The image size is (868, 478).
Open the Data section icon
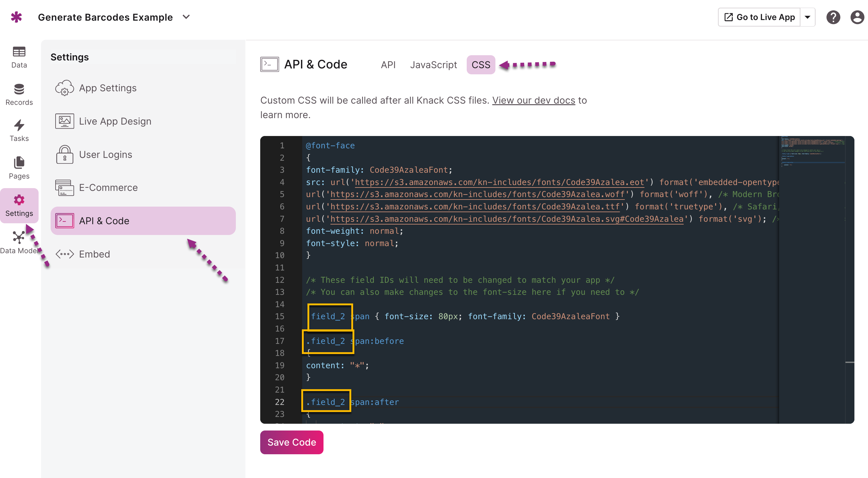pos(19,52)
